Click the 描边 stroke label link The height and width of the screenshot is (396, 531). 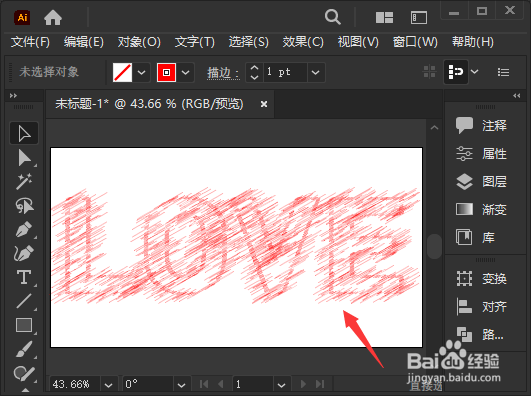[x=223, y=72]
